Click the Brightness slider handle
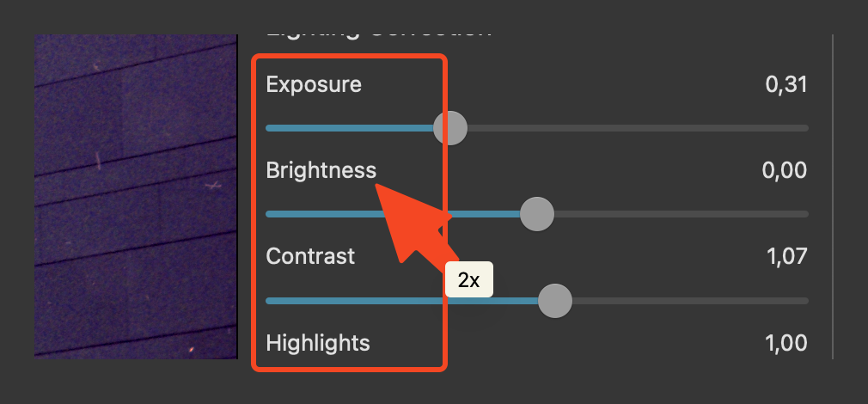The height and width of the screenshot is (404, 868). (x=537, y=214)
